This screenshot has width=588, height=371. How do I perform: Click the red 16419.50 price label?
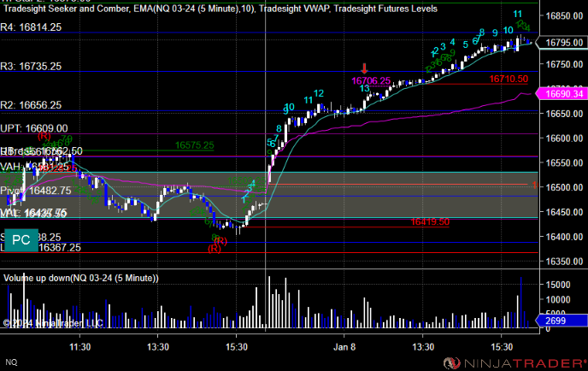430,221
